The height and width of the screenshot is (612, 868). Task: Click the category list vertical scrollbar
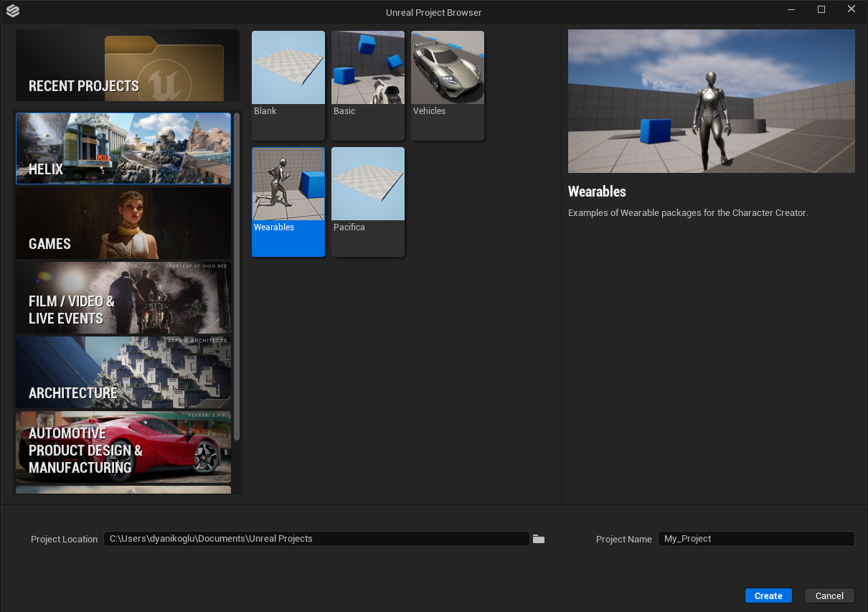[x=237, y=276]
